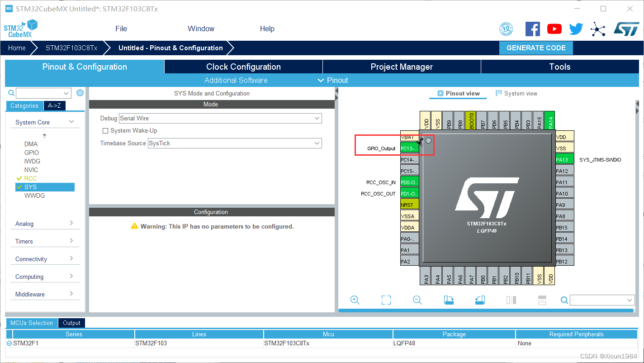Click the pin search magnifier icon
Image resolution: width=644 pixels, height=363 pixels.
[564, 300]
